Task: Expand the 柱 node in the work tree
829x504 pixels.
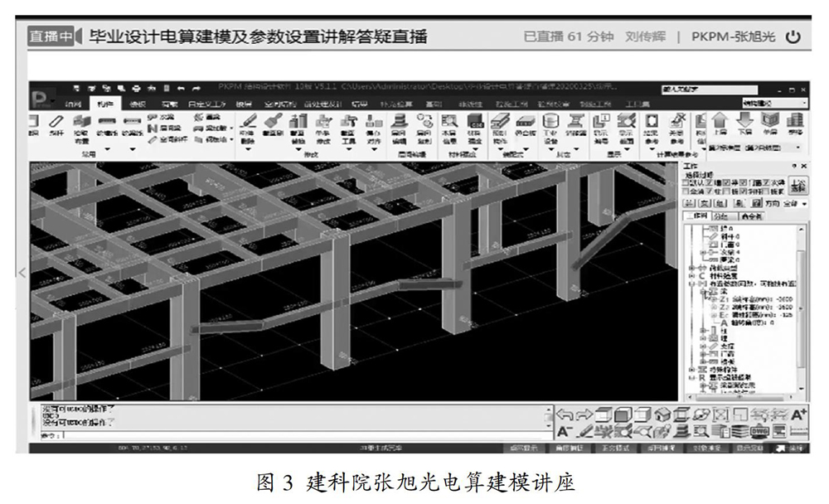Action: click(x=703, y=331)
